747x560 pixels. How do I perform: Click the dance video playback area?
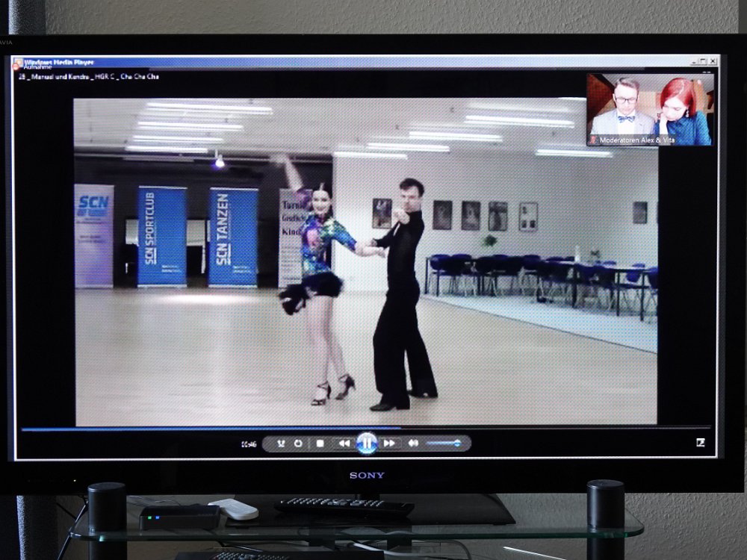coord(366,262)
